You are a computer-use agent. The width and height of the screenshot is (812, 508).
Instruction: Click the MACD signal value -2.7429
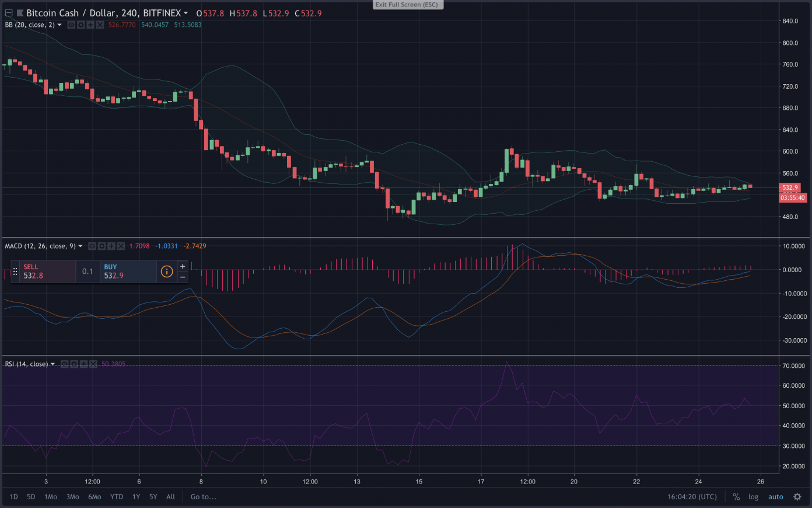[195, 246]
